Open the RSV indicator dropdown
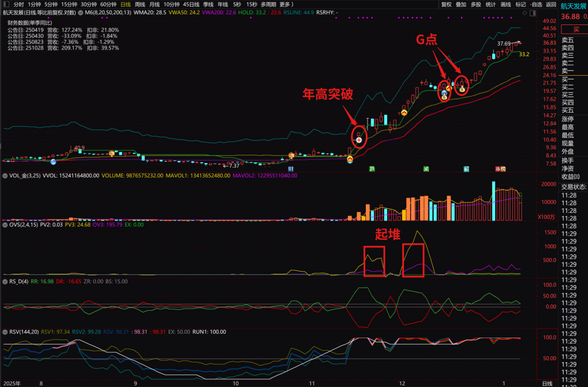 [5, 332]
